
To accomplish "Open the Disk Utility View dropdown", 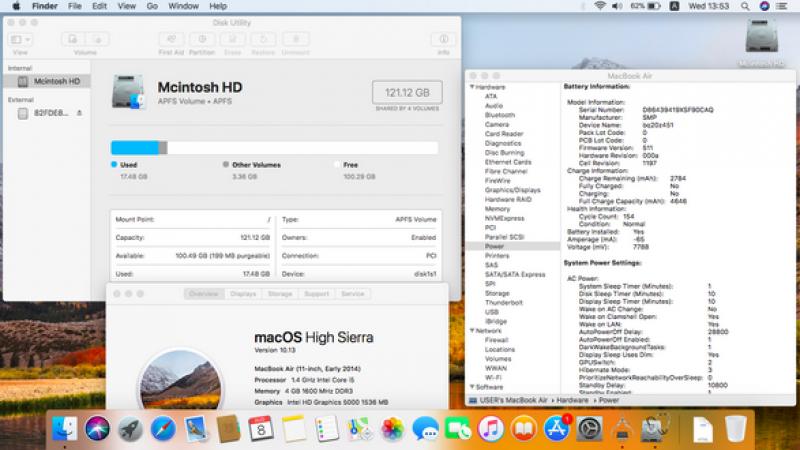I will [20, 39].
